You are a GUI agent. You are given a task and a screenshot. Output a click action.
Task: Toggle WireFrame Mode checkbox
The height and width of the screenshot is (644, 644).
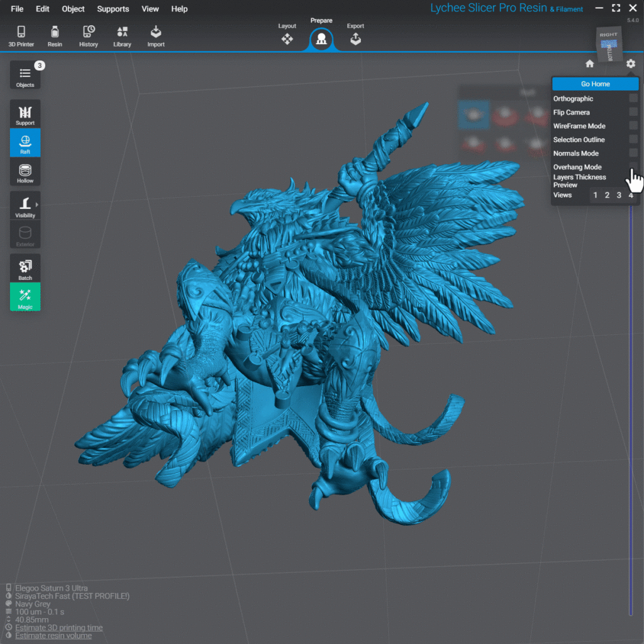click(633, 126)
